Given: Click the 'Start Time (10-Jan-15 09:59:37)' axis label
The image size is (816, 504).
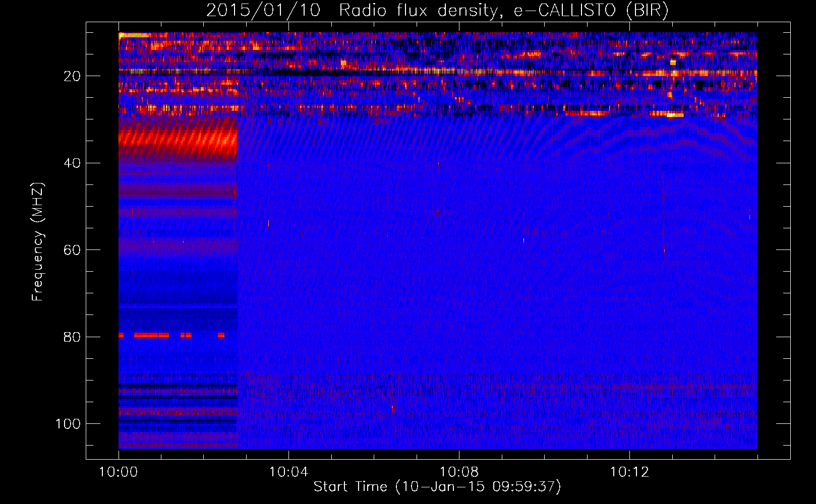Looking at the screenshot, I should tap(437, 487).
